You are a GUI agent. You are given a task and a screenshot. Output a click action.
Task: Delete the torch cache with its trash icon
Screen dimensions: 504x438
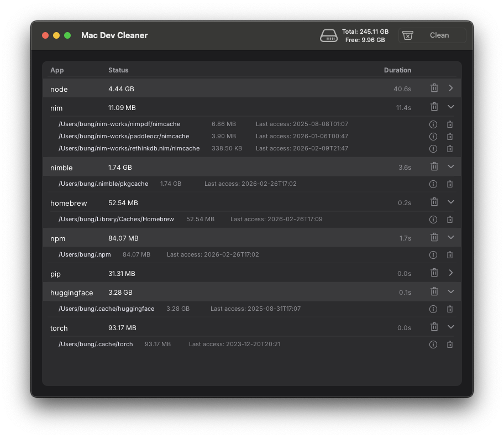click(434, 326)
